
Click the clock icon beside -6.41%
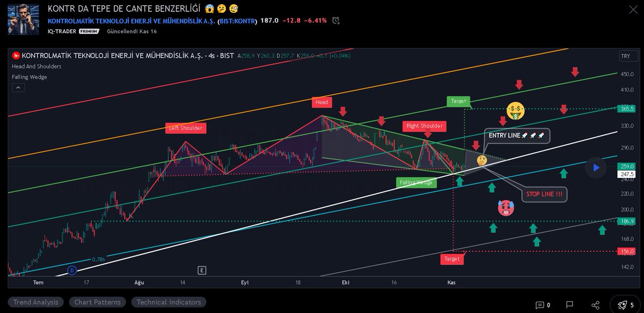tap(336, 21)
